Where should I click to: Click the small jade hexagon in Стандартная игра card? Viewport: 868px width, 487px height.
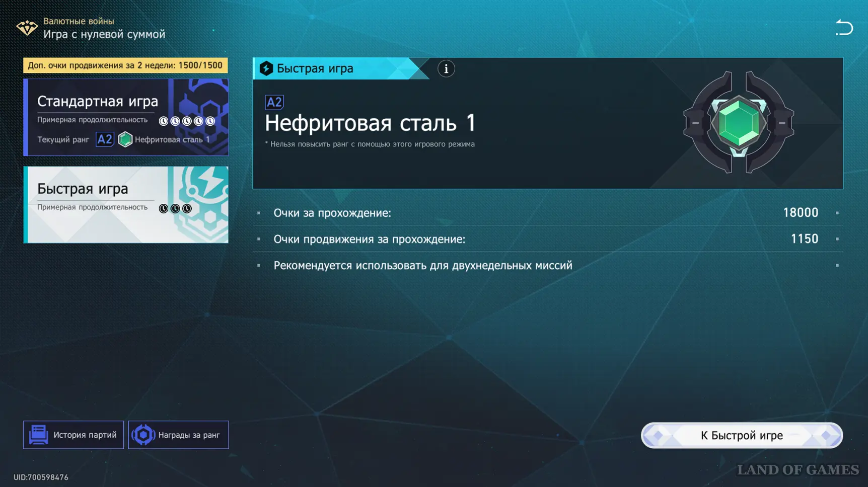click(125, 139)
